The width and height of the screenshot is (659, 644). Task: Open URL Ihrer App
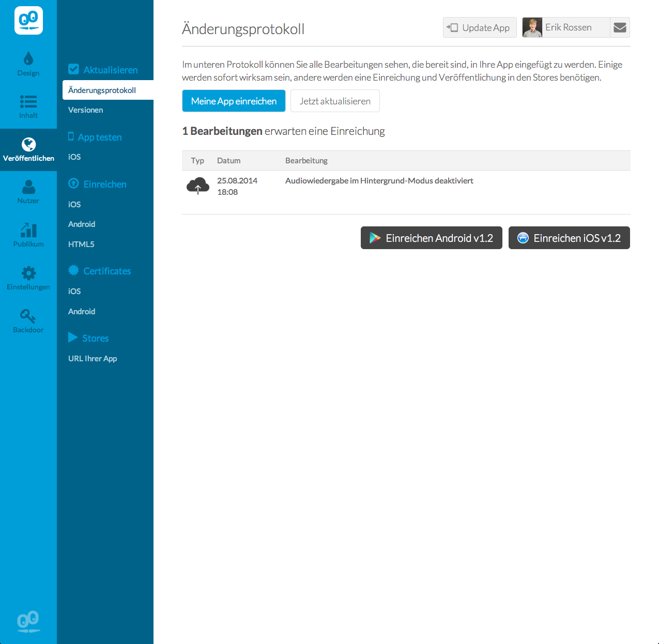coord(93,359)
